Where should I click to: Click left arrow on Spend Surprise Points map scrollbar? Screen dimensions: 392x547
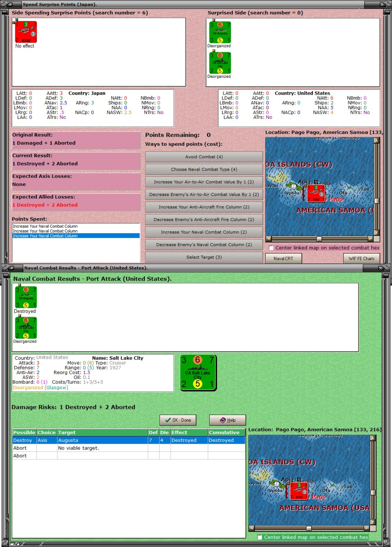pyautogui.click(x=269, y=239)
